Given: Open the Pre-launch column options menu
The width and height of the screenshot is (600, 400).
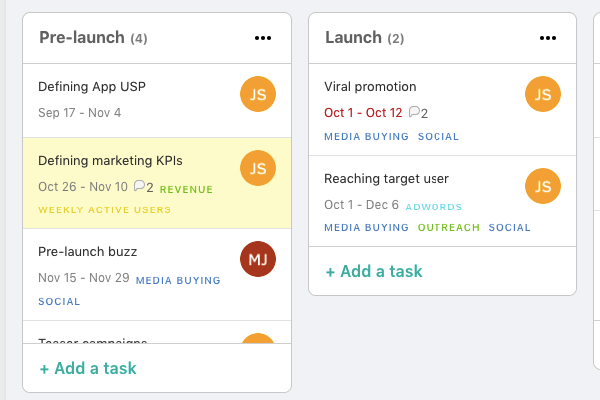Looking at the screenshot, I should [x=263, y=38].
